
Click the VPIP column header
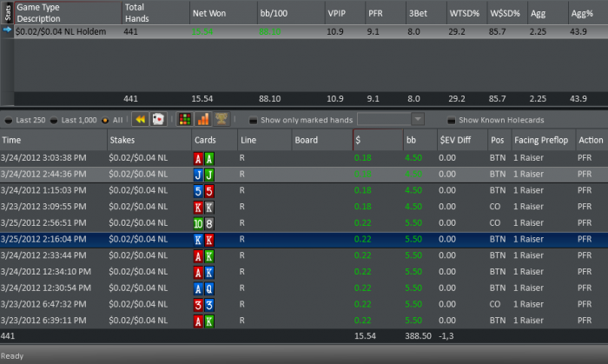[345, 13]
